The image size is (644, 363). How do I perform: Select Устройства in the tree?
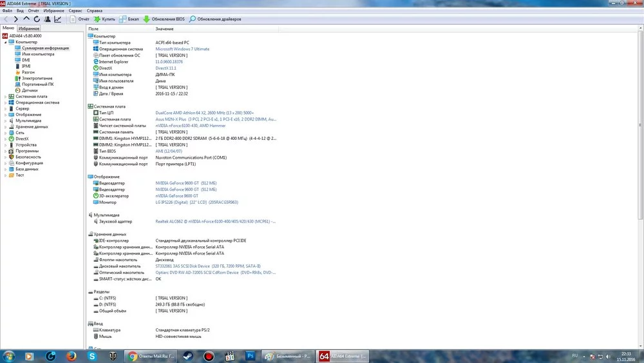tap(26, 144)
